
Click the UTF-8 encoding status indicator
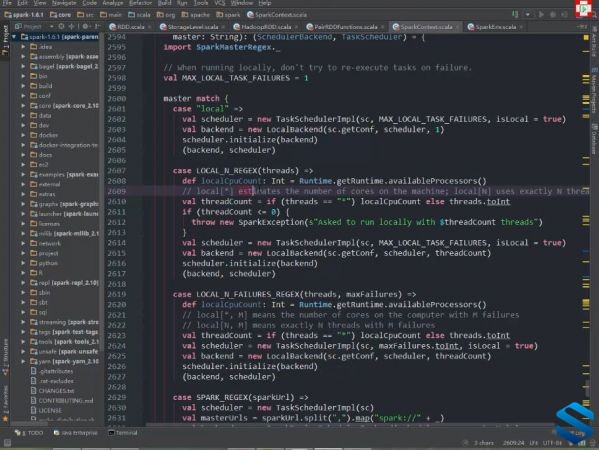pos(552,443)
